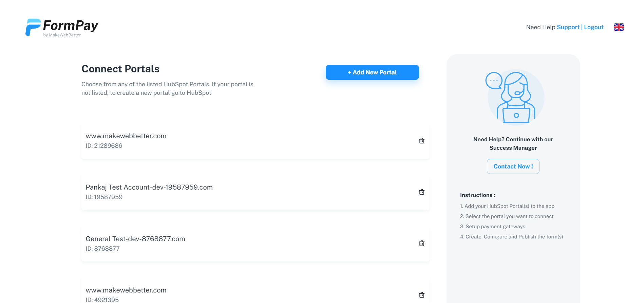Delete the General Test-dev-8768877 portal
644x303 pixels.
coord(422,243)
